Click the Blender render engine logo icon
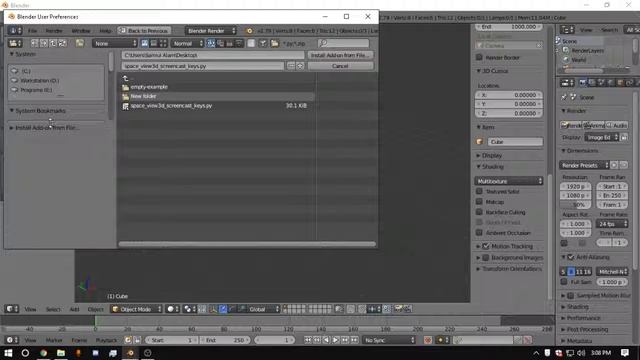The height and width of the screenshot is (360, 640). point(249,31)
